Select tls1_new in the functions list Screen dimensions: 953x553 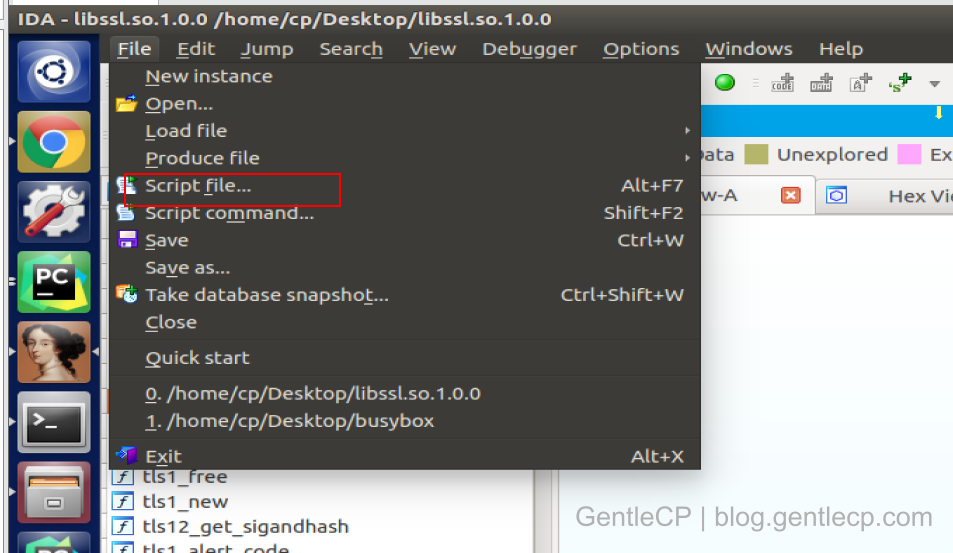pyautogui.click(x=185, y=502)
